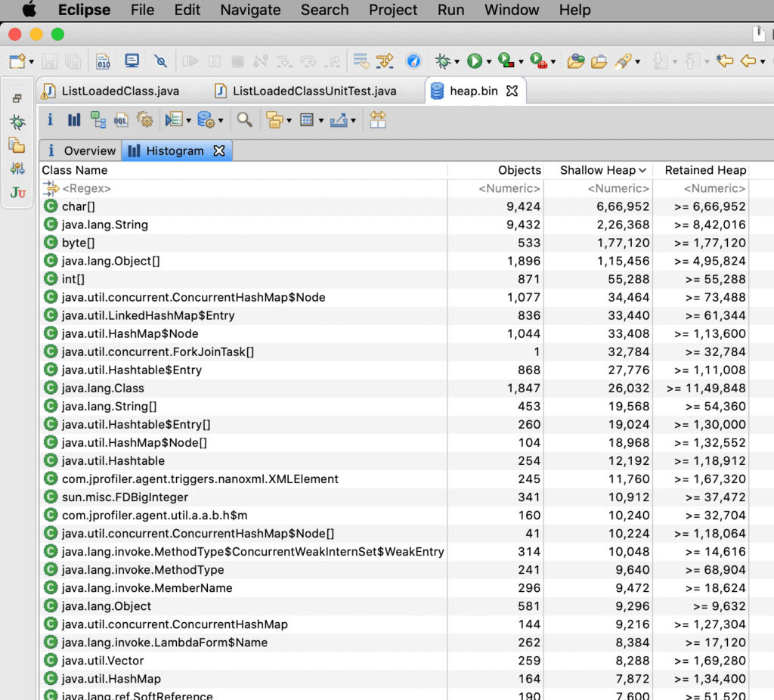This screenshot has height=700, width=774.
Task: Click the Open Query Browser icon
Action: (x=206, y=119)
